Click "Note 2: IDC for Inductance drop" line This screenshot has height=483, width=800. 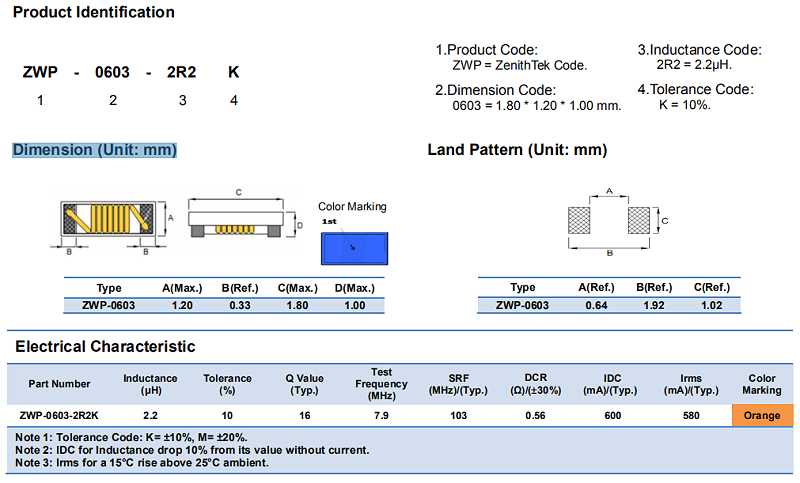coord(192,450)
